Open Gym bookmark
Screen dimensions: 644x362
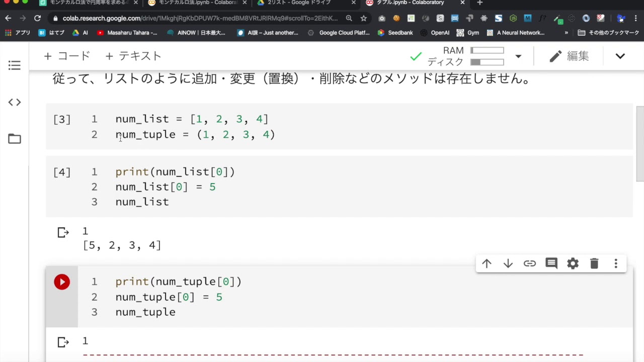[468, 33]
